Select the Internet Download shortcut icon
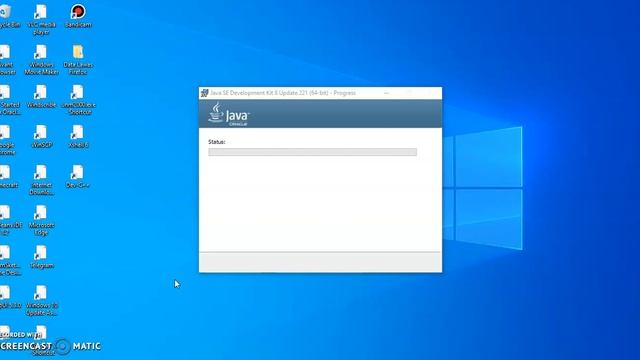This screenshot has height=360, width=640. pos(41,180)
